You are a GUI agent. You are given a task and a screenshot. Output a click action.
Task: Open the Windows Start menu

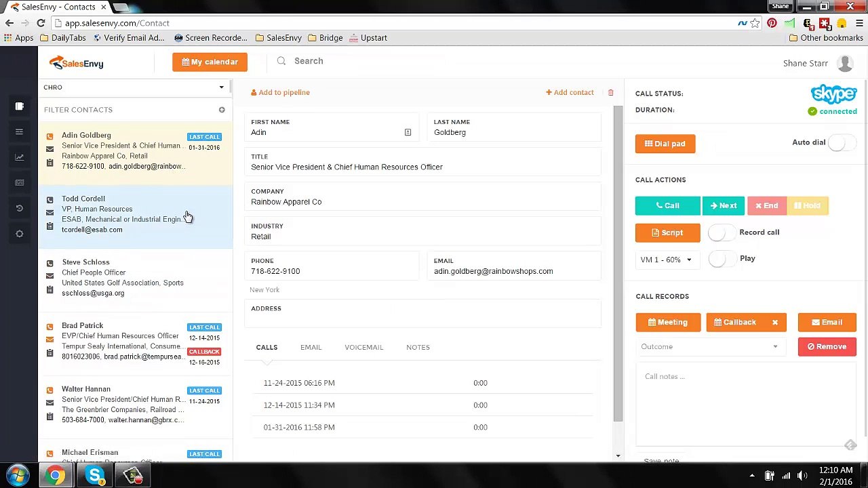click(x=18, y=476)
